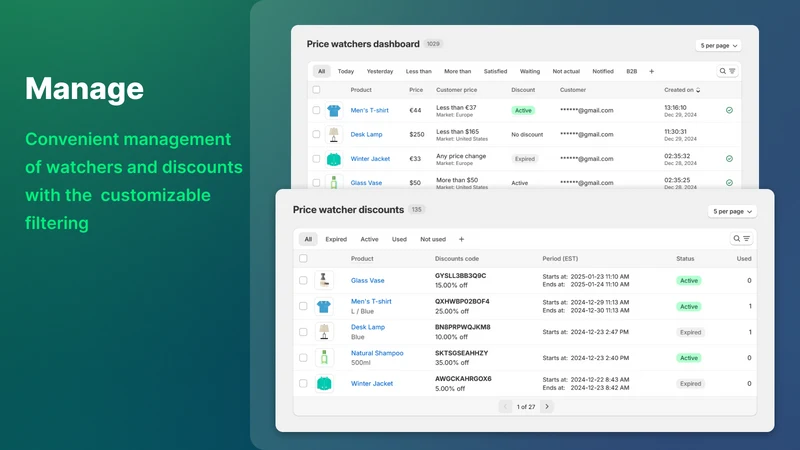Select the Today tab in watchers dashboard

pyautogui.click(x=345, y=71)
